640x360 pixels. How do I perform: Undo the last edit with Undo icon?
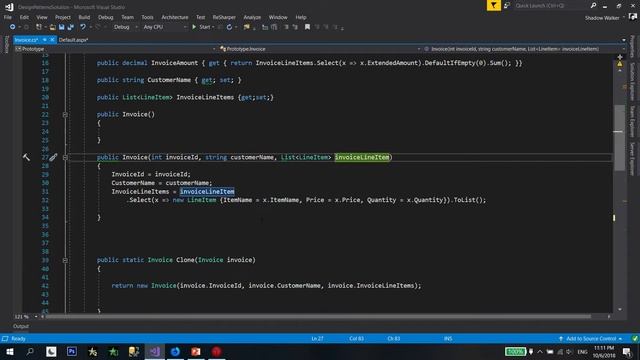(83, 27)
